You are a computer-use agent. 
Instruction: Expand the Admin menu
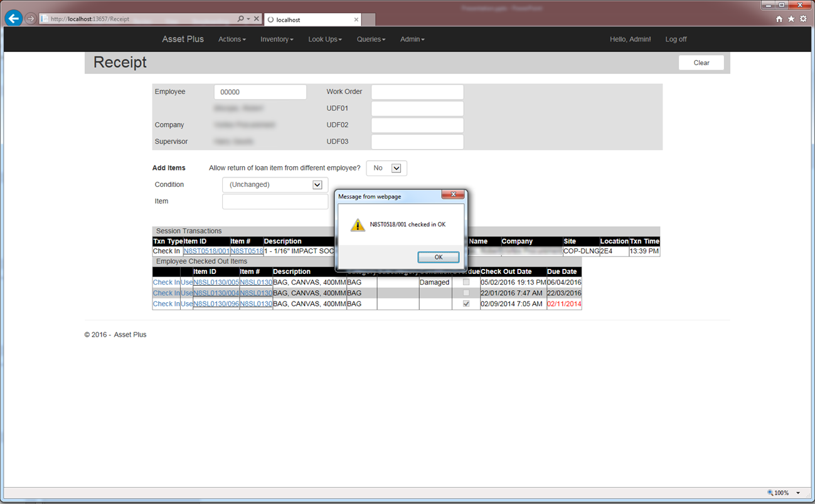pyautogui.click(x=412, y=39)
